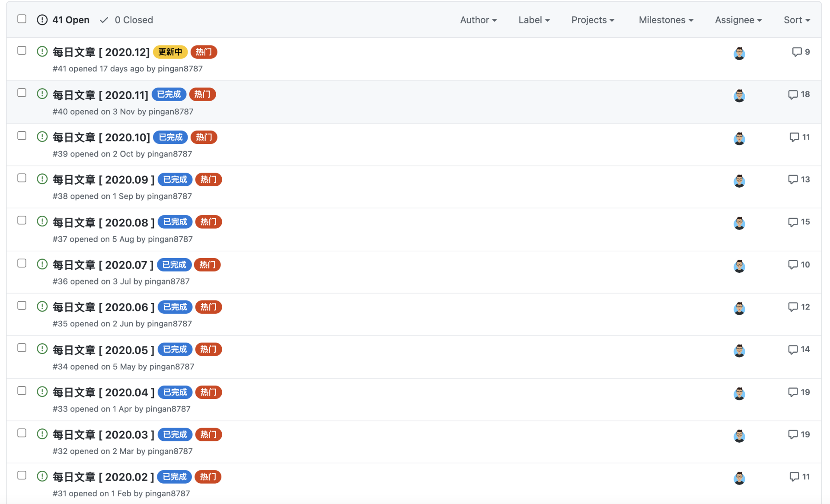Click open issue icon beside 2020.09 title
The image size is (830, 504).
[x=42, y=179]
